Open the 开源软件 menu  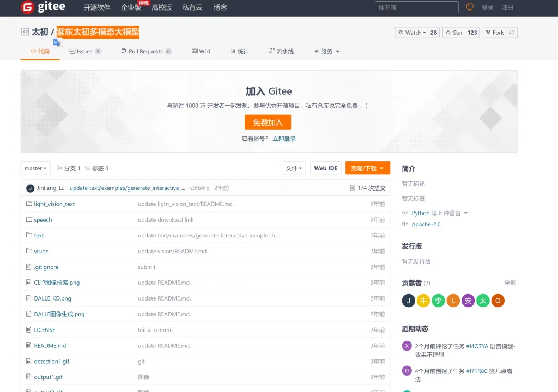(96, 8)
